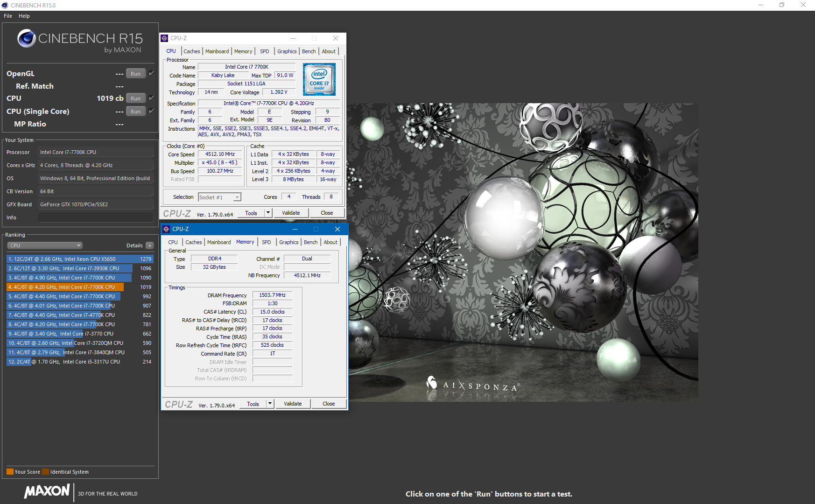Select highlighted orange ranking row scoring 1019
Viewport: 815px width, 504px height.
(x=80, y=287)
